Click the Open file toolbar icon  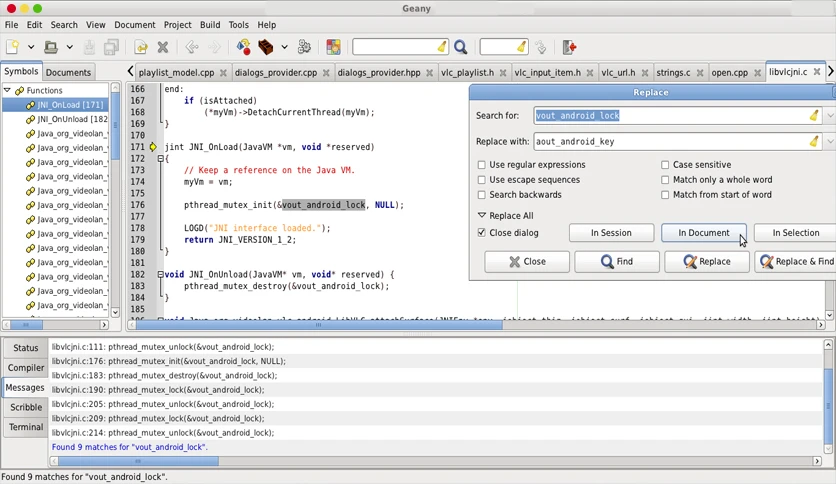(51, 47)
